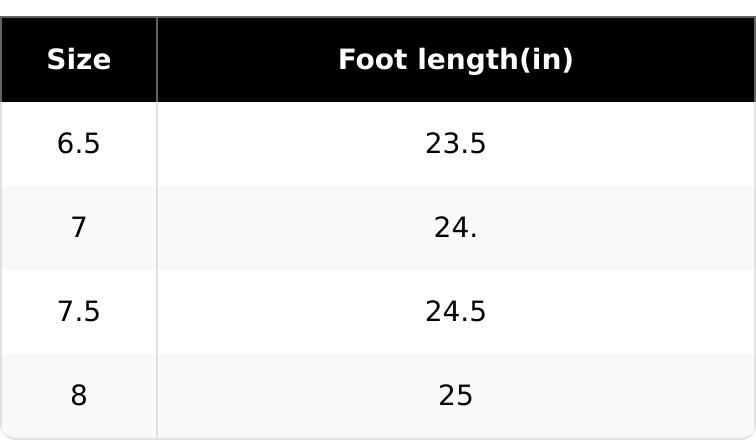
Task: Pick the foot length for size 8
Action: 455,396
